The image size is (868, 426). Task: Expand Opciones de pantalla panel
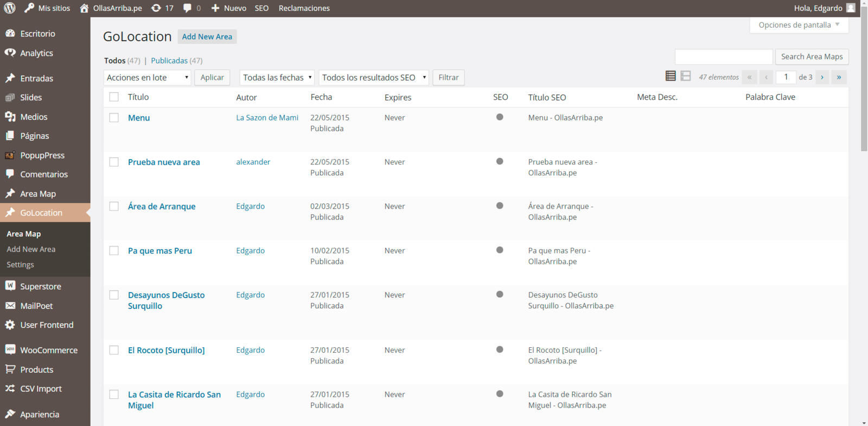pos(799,25)
